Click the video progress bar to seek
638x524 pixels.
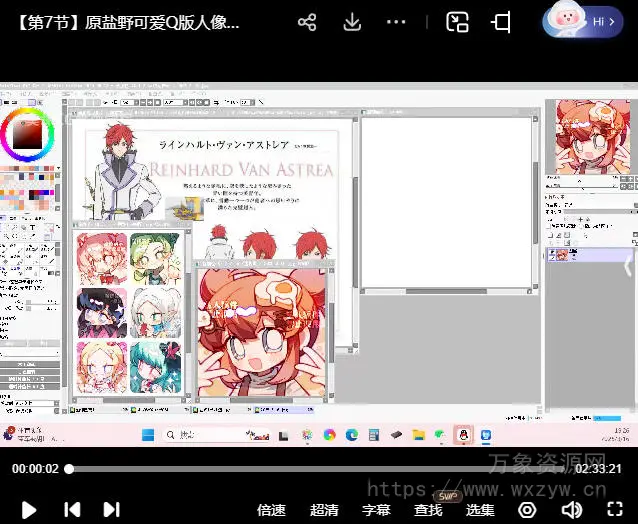click(x=300, y=468)
